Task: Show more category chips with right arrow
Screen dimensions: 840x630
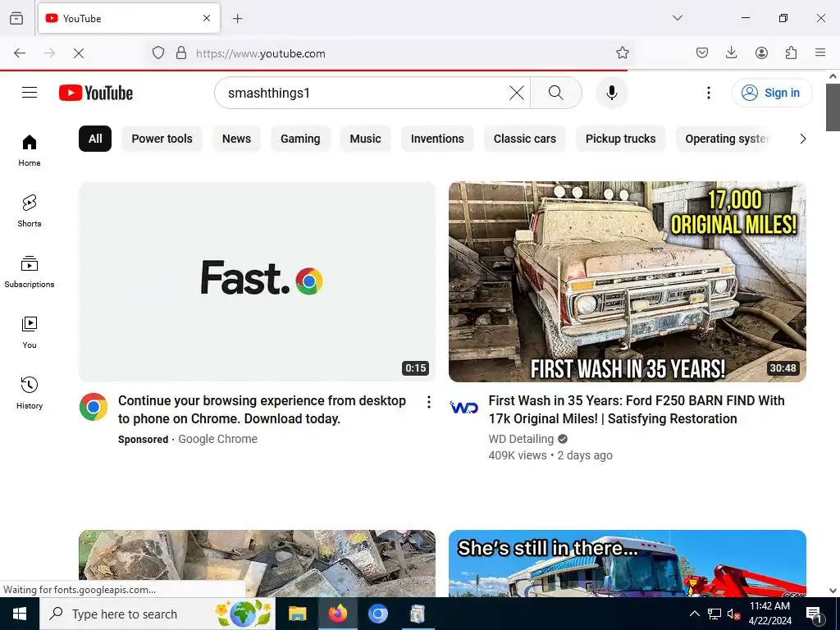Action: tap(802, 139)
